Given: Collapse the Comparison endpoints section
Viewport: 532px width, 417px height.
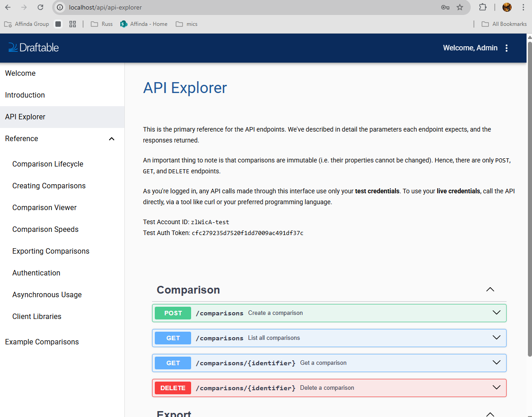Looking at the screenshot, I should tap(490, 289).
